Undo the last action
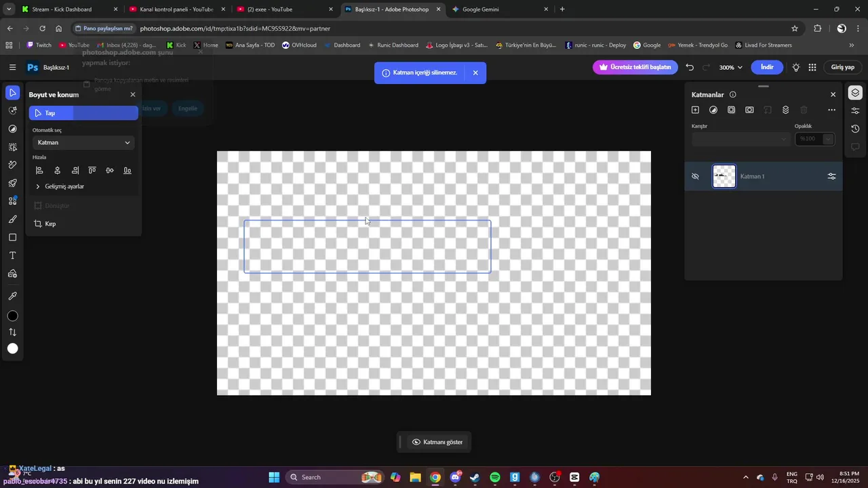This screenshot has width=868, height=488. [x=690, y=67]
